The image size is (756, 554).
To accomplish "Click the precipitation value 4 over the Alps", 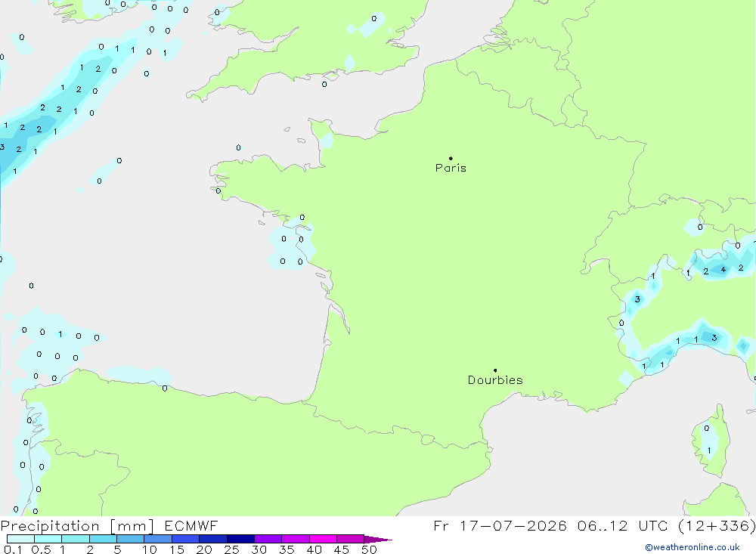I will tap(723, 270).
